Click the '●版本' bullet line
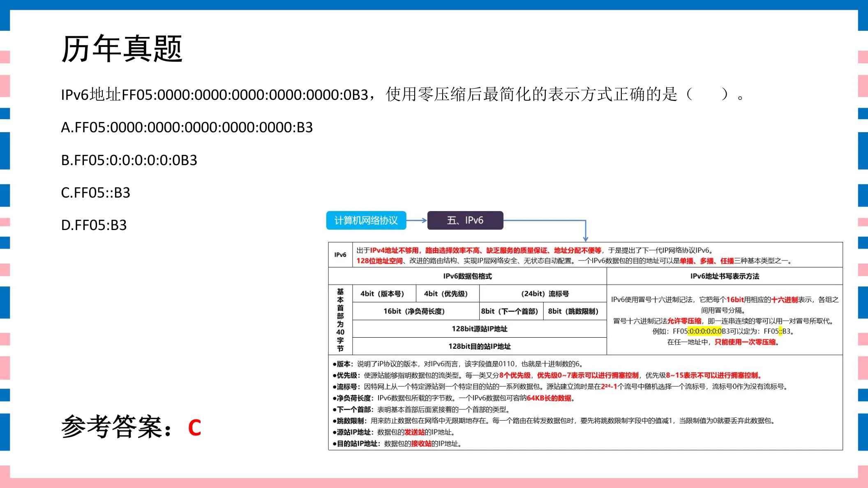Viewport: 868px width, 488px height. [x=458, y=364]
